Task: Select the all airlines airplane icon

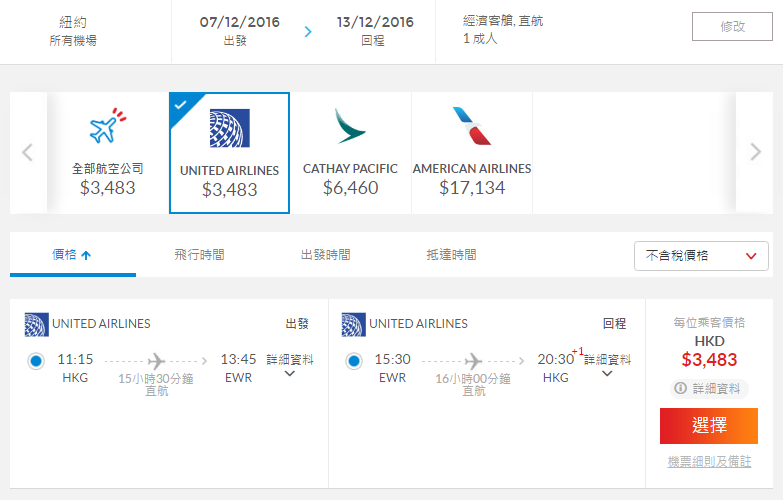Action: click(108, 126)
